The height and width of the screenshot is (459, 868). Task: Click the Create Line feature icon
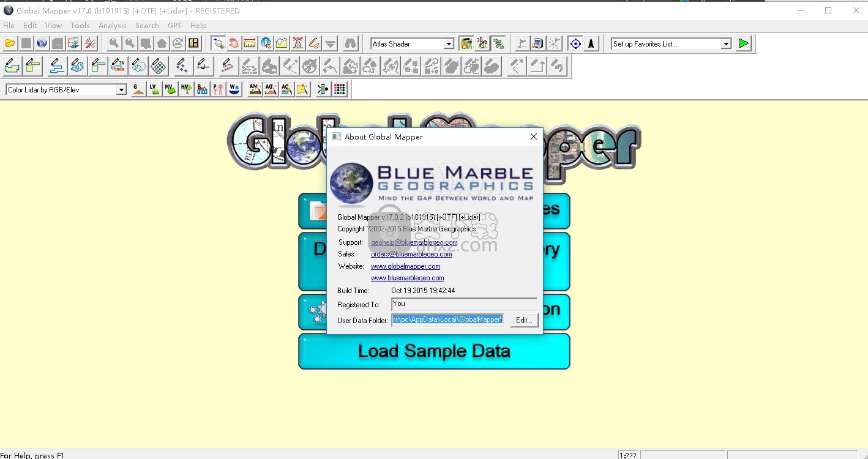click(x=57, y=66)
